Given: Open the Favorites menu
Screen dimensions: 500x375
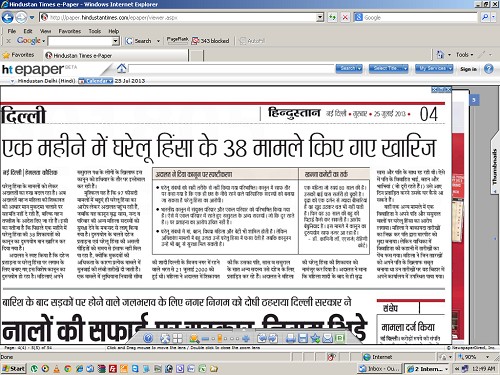Looking at the screenshot, I should click(69, 31).
